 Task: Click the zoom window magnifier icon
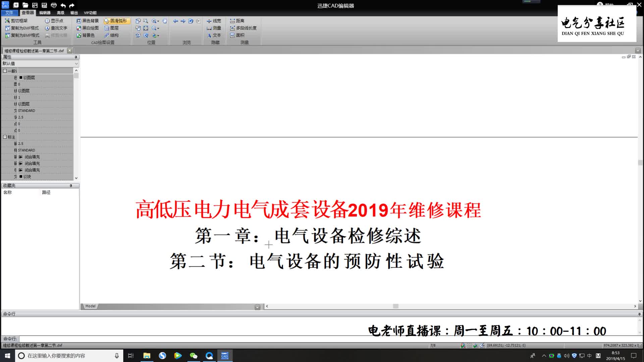pyautogui.click(x=146, y=21)
